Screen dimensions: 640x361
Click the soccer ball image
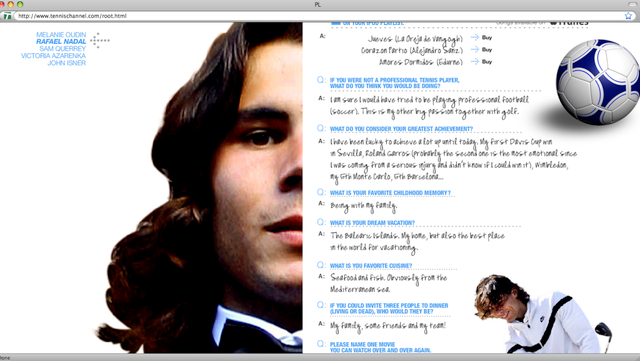point(598,82)
